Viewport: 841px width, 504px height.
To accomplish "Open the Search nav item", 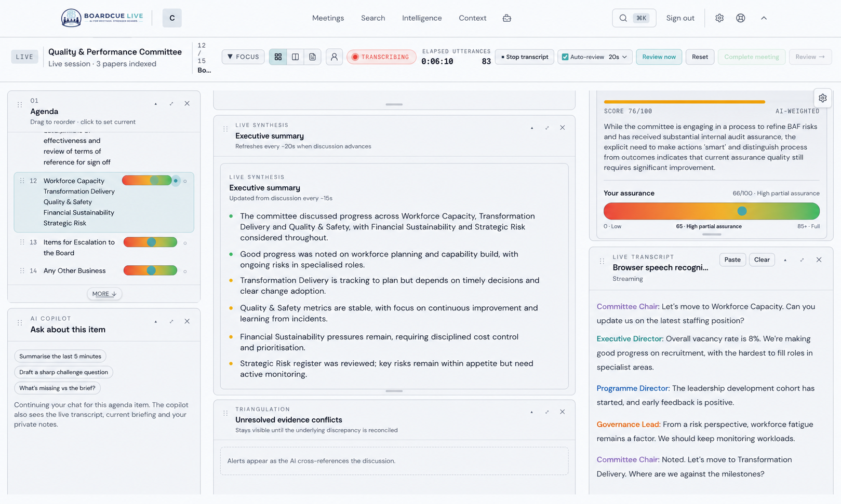I will (x=373, y=18).
